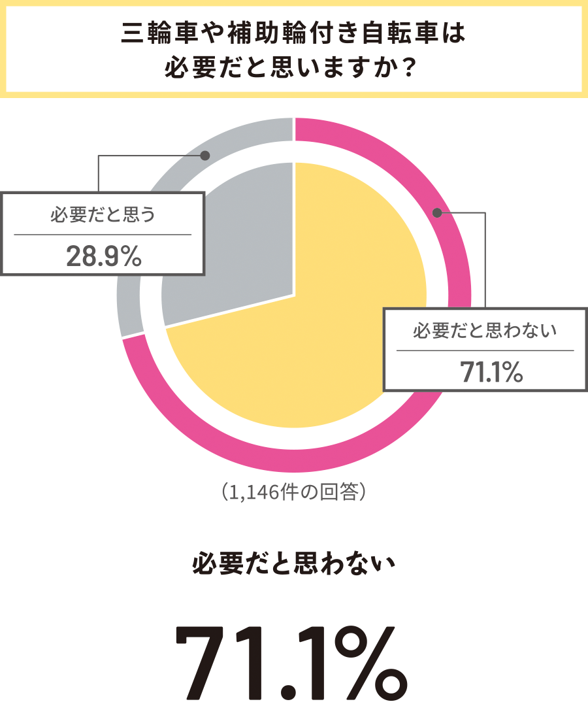Screen dimensions: 588x706
Task: Click the "必要だと思う" label in the left callout
Action: pos(103,215)
